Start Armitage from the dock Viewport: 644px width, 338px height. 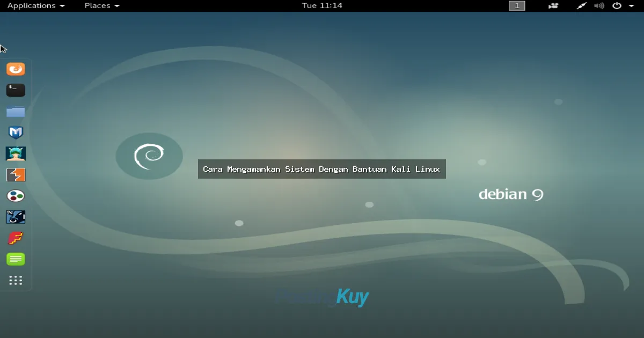(16, 153)
